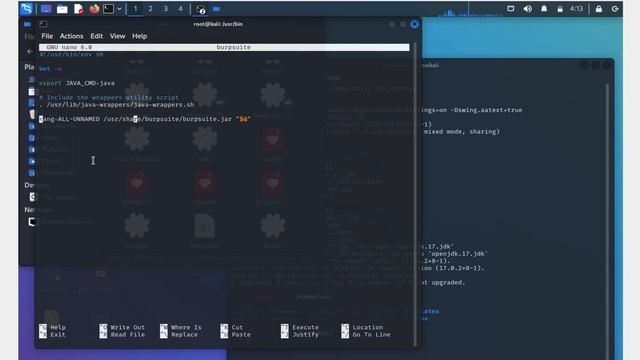The width and height of the screenshot is (640, 360).
Task: Open the terminal emulator panel launcher
Action: click(x=108, y=9)
